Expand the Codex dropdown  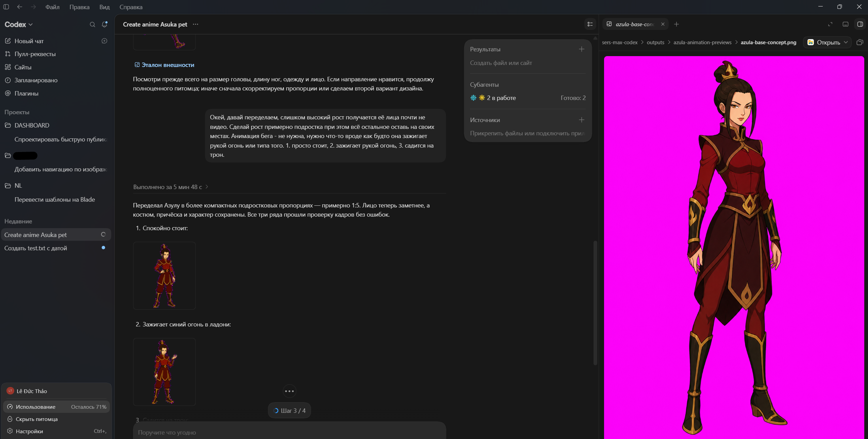click(19, 24)
